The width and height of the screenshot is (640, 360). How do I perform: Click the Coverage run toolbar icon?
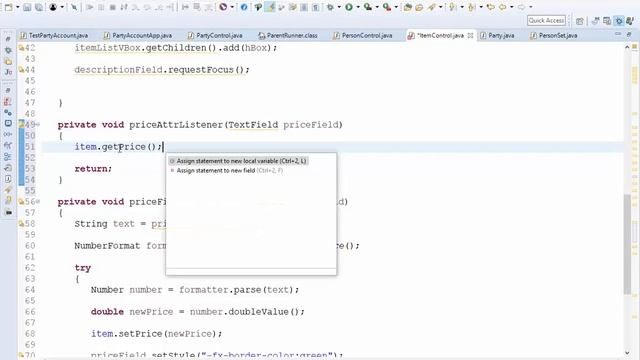367,7
